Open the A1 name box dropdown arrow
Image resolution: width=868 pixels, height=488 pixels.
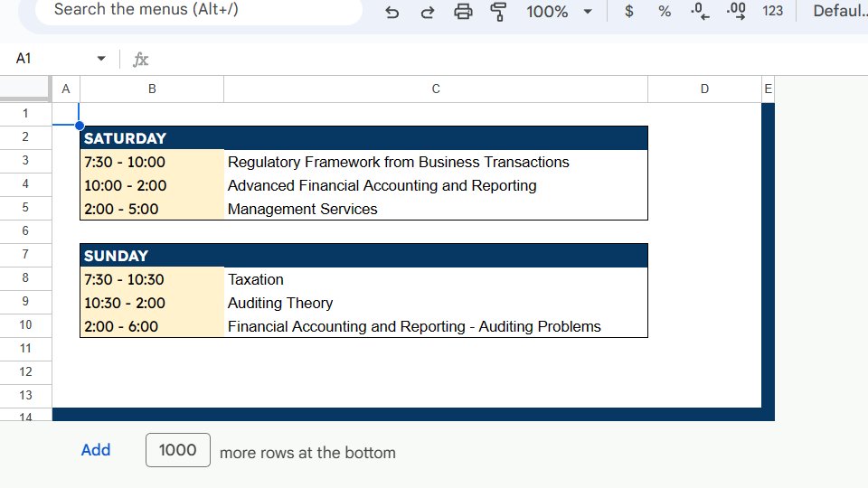coord(101,58)
